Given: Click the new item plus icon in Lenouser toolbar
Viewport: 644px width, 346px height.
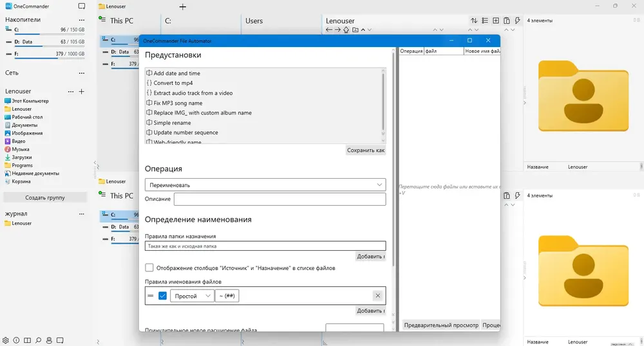Looking at the screenshot, I should [x=496, y=21].
